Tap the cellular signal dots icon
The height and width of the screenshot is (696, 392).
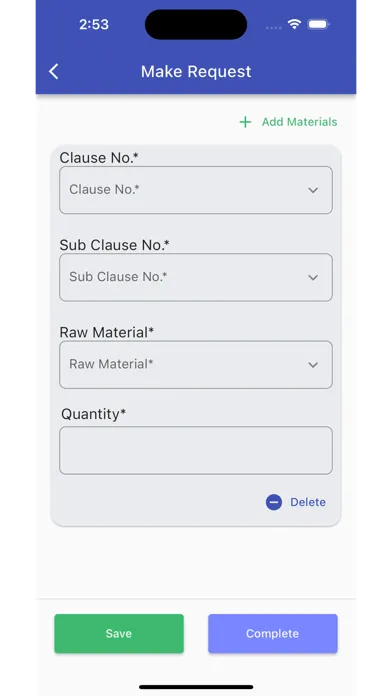point(273,28)
